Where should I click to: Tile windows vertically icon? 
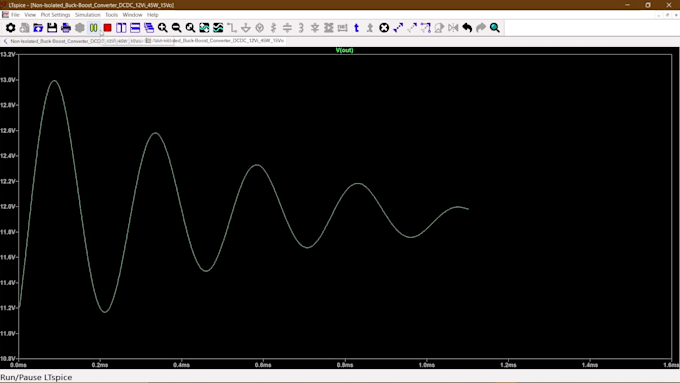click(x=121, y=28)
